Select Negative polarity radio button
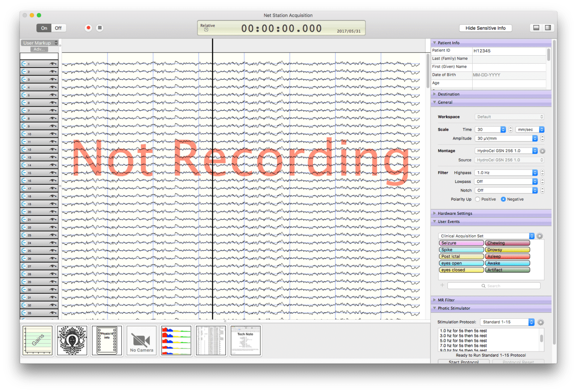The height and width of the screenshot is (392, 577). coord(503,199)
